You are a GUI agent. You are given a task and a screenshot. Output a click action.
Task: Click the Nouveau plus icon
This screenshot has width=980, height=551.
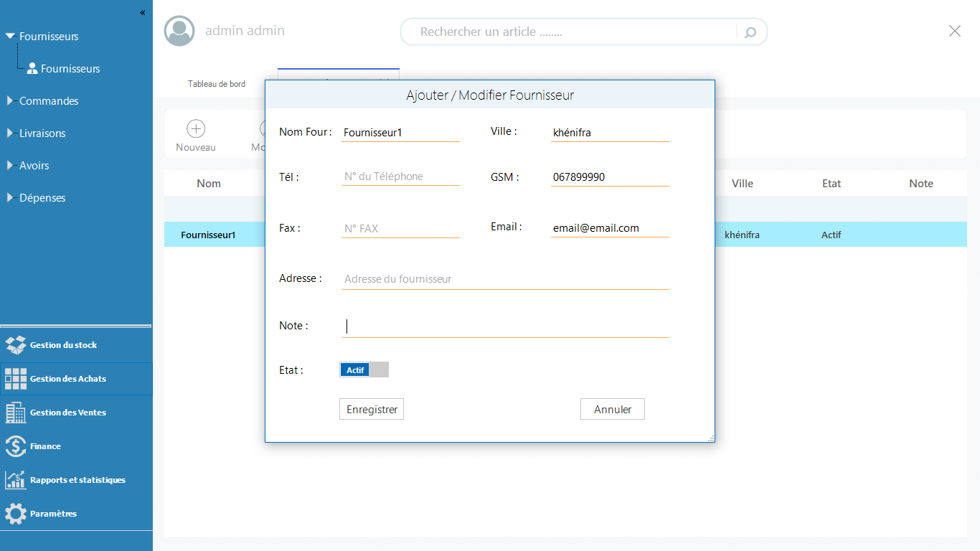pos(196,128)
